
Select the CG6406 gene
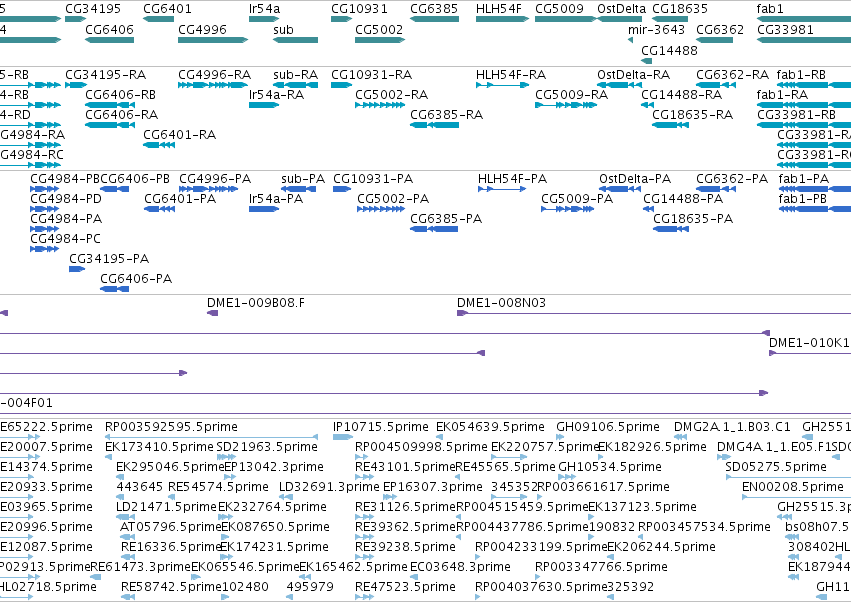[110, 40]
